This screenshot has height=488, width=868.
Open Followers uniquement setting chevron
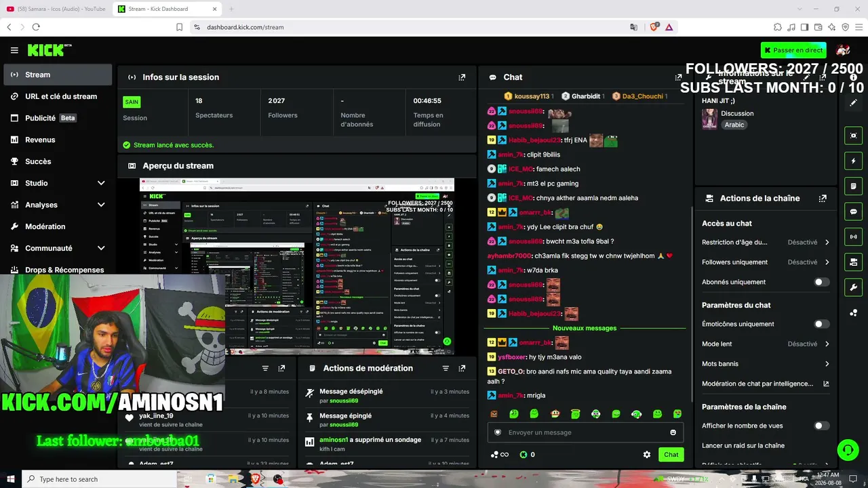(x=827, y=262)
